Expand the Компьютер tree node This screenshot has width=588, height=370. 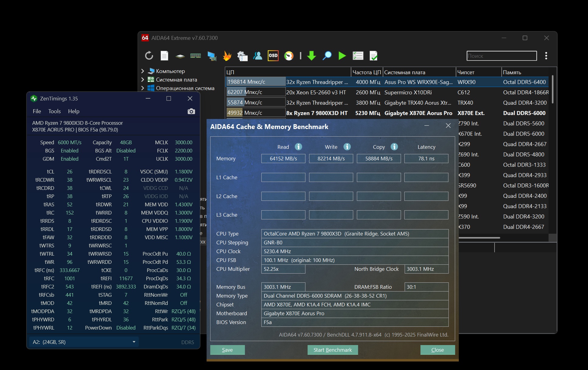pos(143,71)
